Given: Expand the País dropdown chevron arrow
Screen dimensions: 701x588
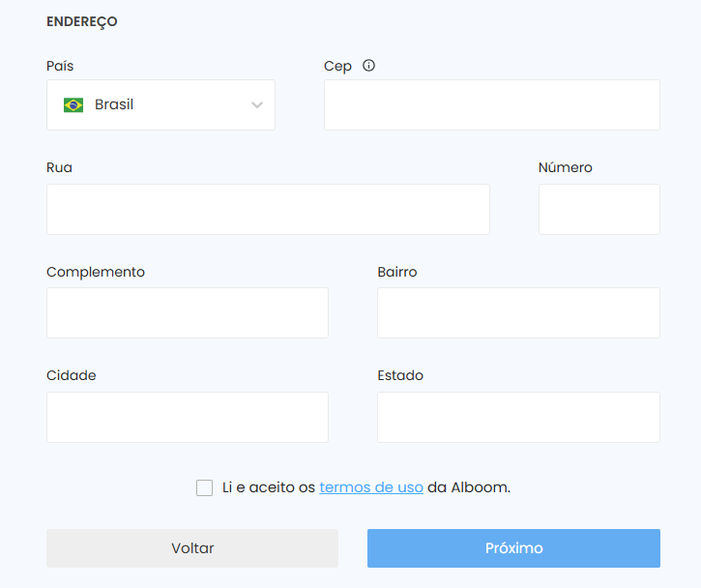Looking at the screenshot, I should 256,104.
